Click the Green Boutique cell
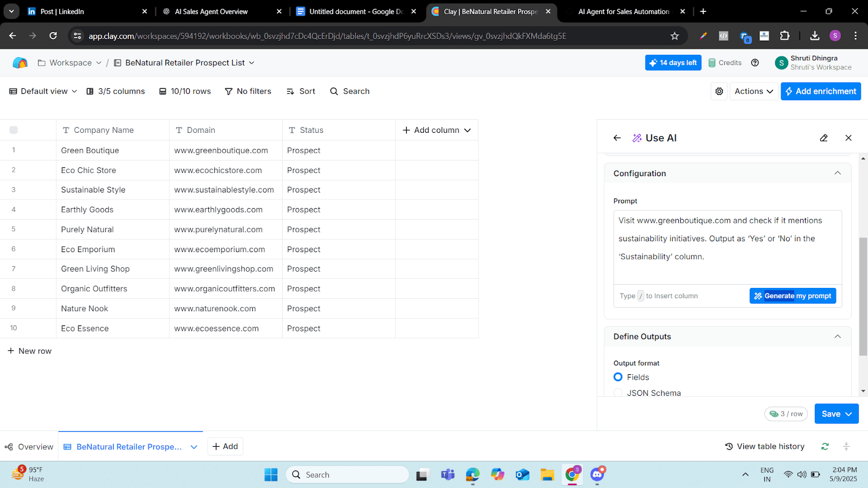The width and height of the screenshot is (868, 488). pyautogui.click(x=113, y=150)
